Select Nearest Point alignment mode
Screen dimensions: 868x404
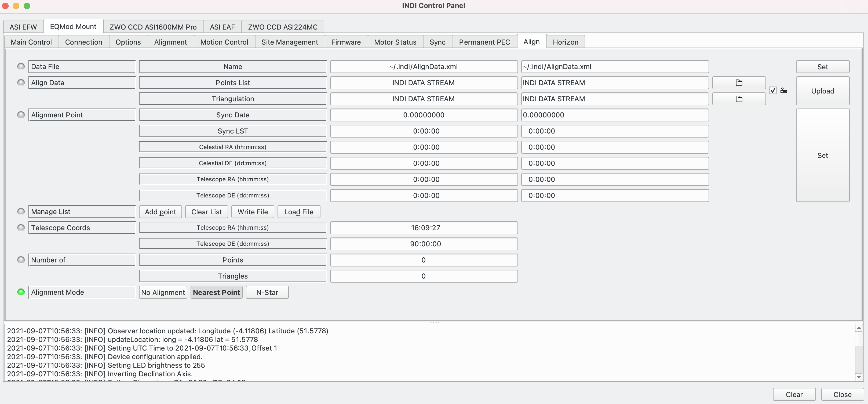[x=216, y=292]
